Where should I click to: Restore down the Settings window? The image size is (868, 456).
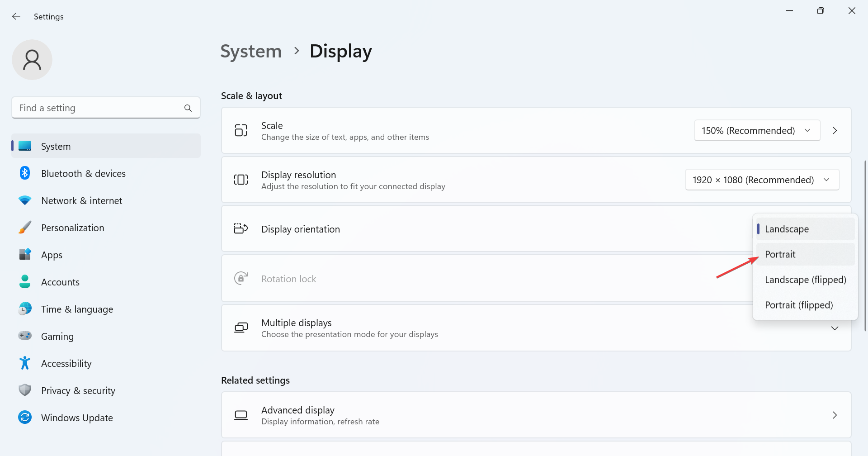[821, 11]
